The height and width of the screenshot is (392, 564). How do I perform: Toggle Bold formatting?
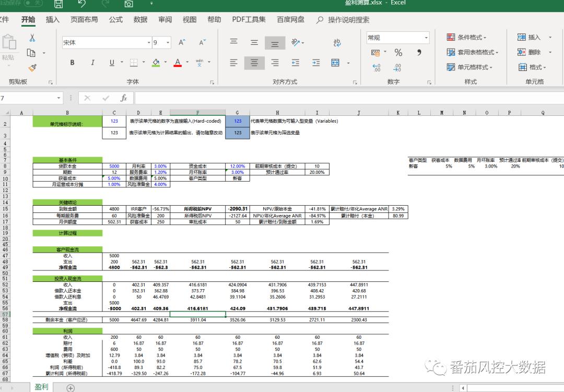click(72, 63)
